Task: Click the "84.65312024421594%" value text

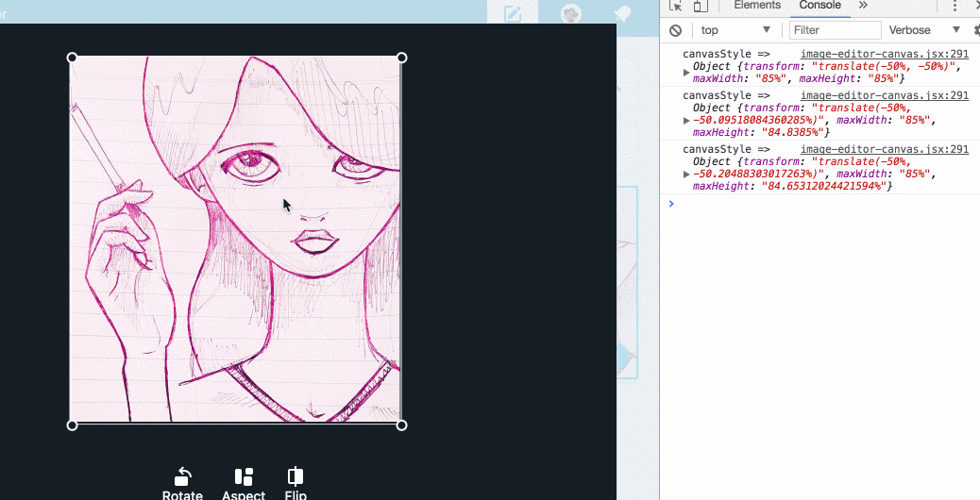Action: point(822,186)
